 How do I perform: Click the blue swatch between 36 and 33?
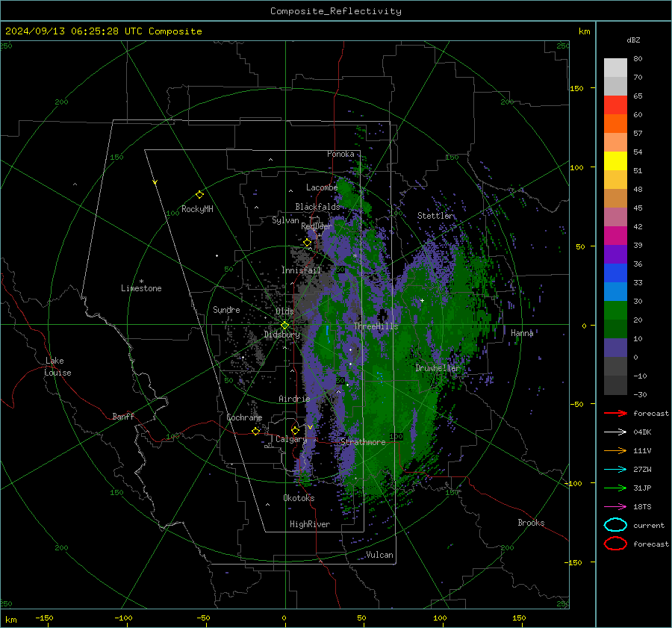coord(615,273)
